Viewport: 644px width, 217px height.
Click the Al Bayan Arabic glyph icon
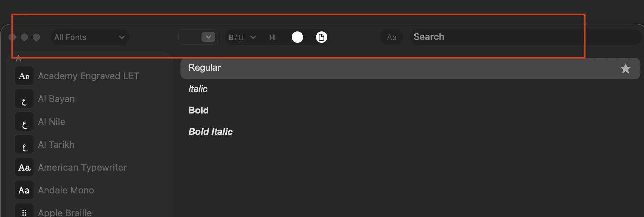click(24, 99)
